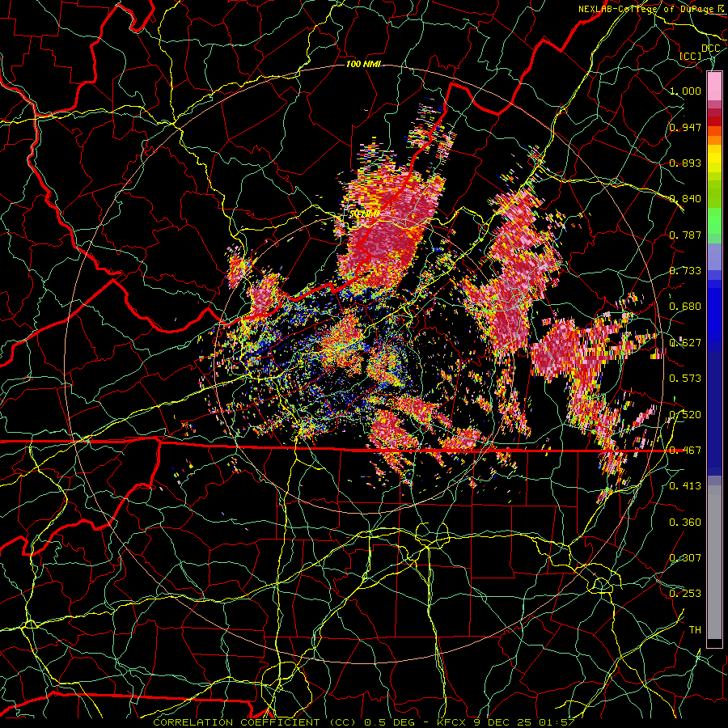
Task: Click the 0.307 scale value
Action: [x=685, y=558]
